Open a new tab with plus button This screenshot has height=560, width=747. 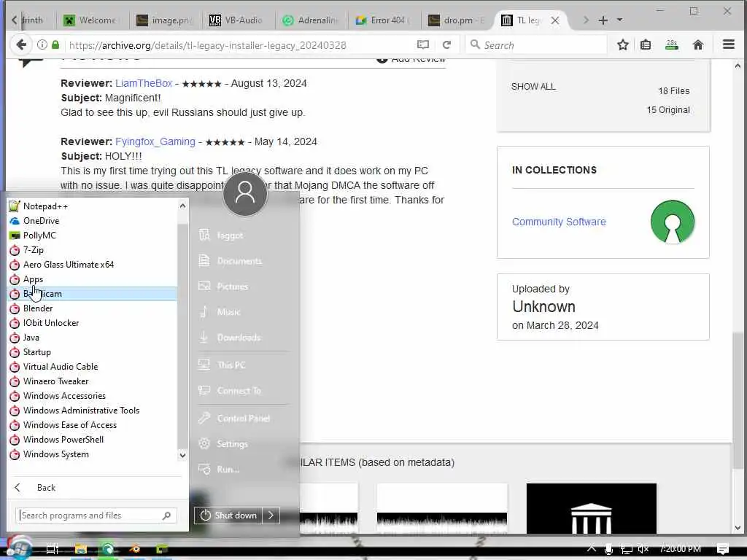603,20
